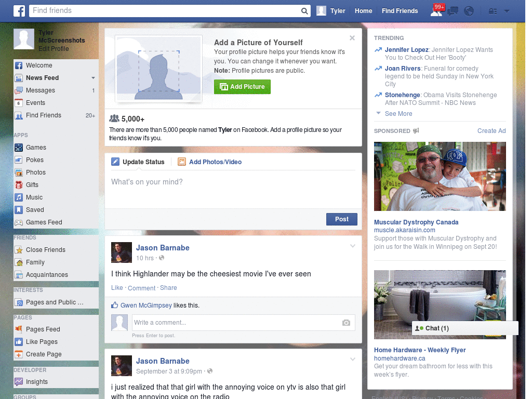Click the Like Pages thumbs-up icon
Image resolution: width=532 pixels, height=399 pixels.
coord(19,342)
